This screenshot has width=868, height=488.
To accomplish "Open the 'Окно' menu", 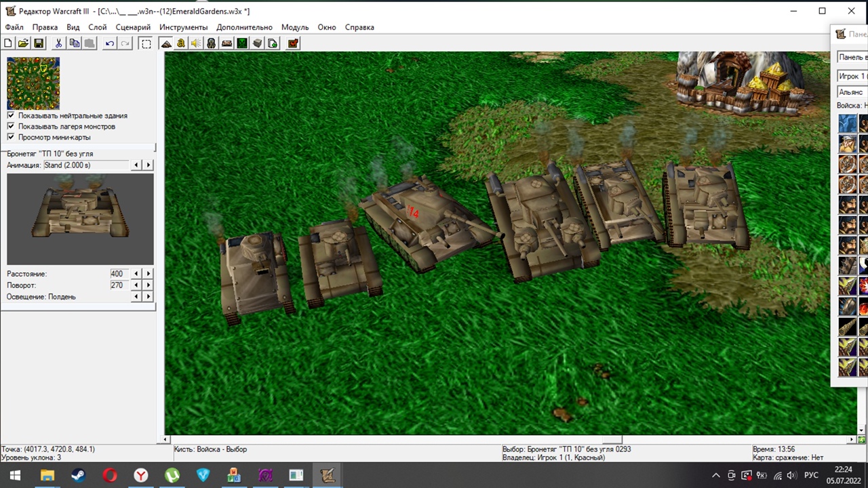I will pos(327,27).
